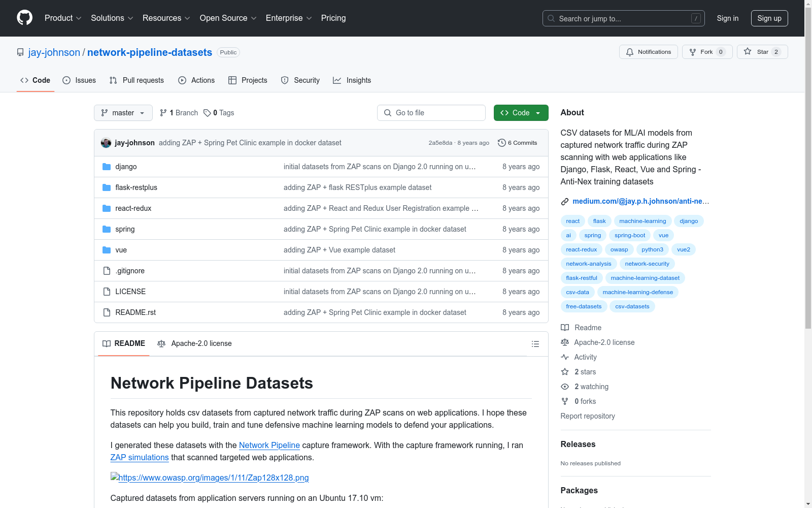This screenshot has height=508, width=812.
Task: Click the Go to file field
Action: click(x=431, y=113)
